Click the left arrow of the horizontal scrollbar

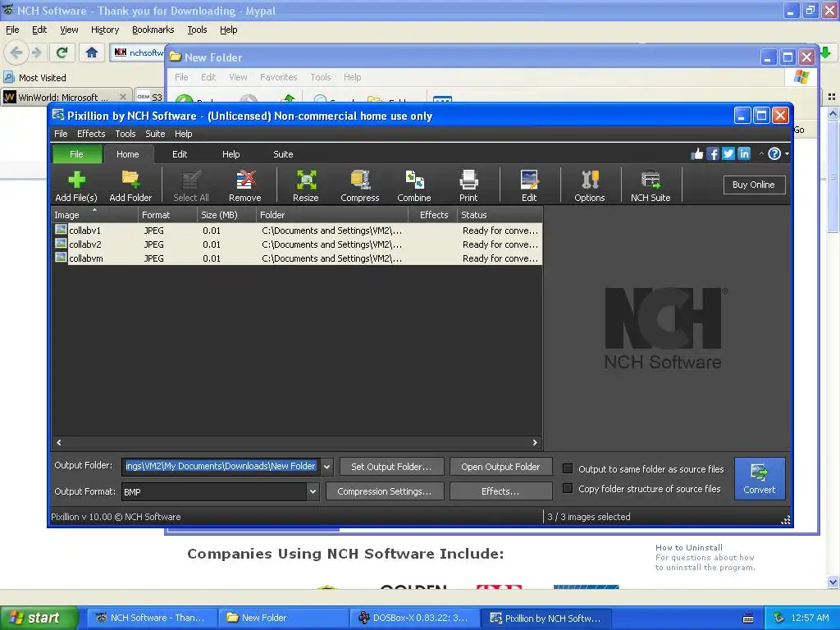coord(59,442)
